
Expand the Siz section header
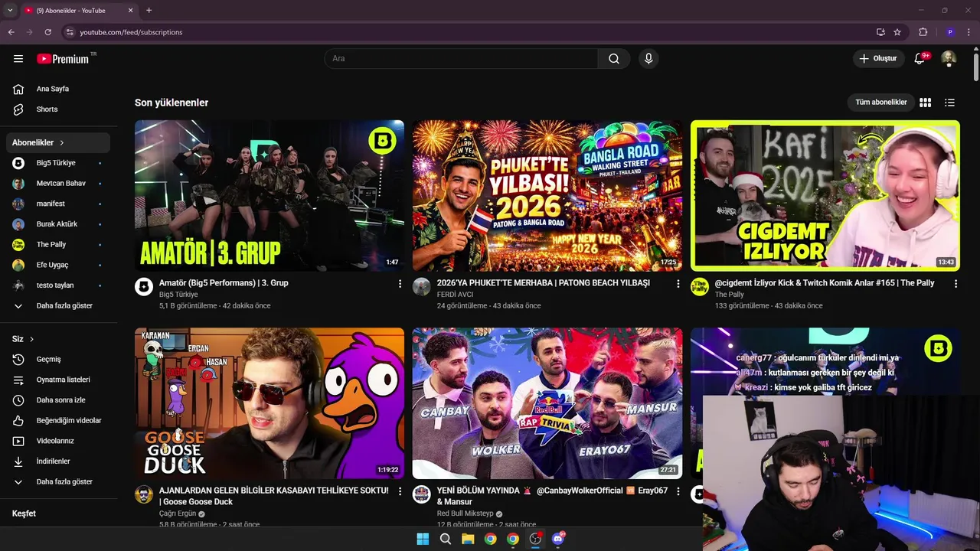(58, 339)
